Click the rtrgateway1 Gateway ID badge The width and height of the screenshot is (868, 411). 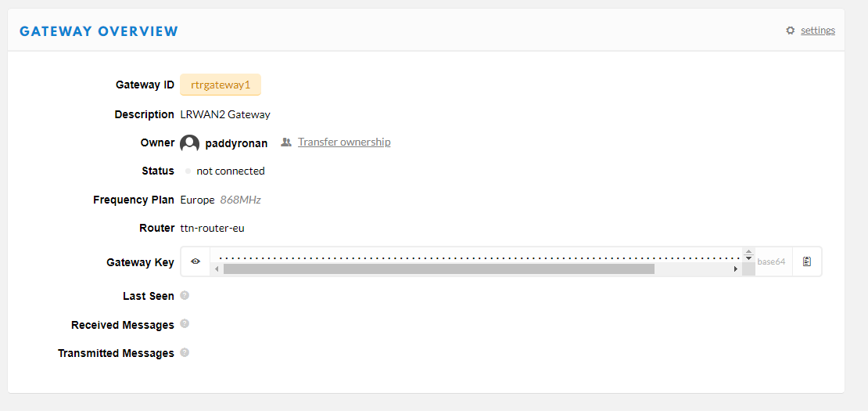221,85
